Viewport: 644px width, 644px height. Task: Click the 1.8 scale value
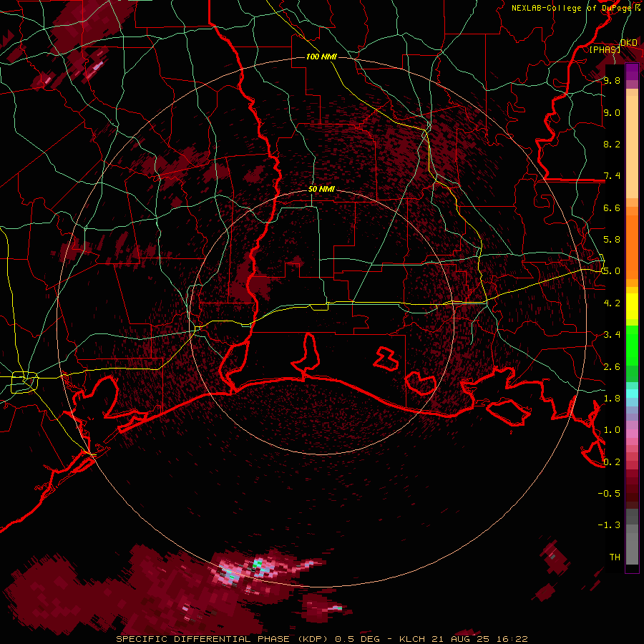pos(612,399)
